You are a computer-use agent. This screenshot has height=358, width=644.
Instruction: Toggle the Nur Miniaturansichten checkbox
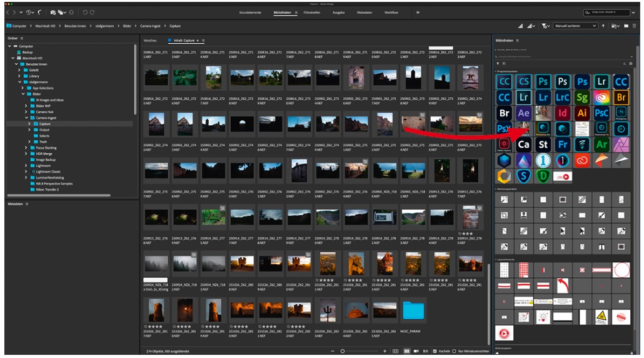pyautogui.click(x=455, y=351)
